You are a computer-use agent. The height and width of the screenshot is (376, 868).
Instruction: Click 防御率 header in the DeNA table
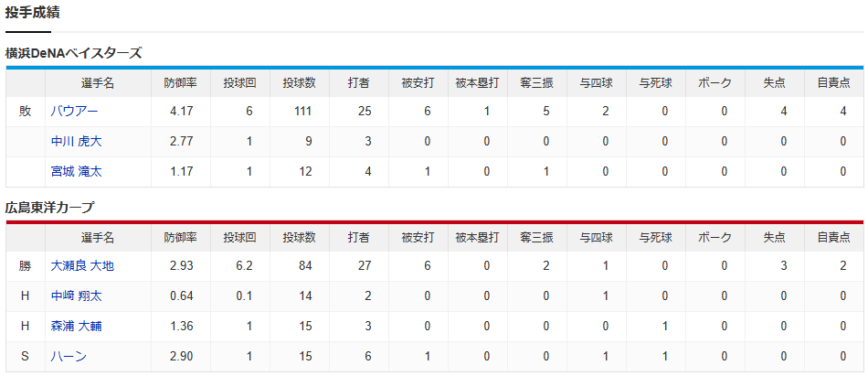[x=181, y=83]
